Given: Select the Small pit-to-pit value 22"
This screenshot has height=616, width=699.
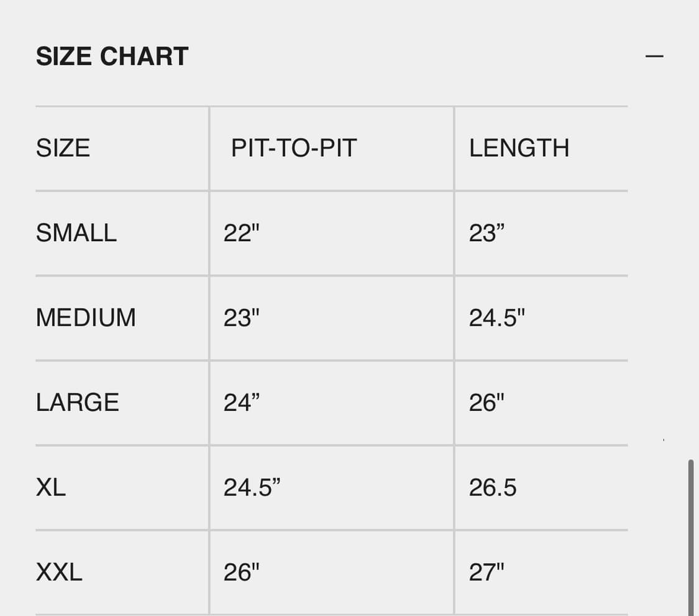Looking at the screenshot, I should tap(241, 233).
